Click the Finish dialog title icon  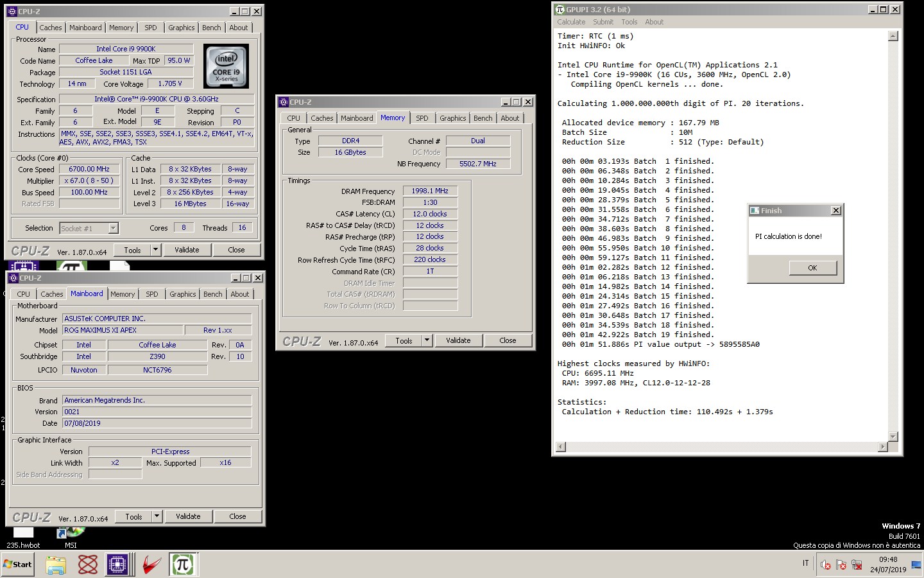tap(755, 211)
